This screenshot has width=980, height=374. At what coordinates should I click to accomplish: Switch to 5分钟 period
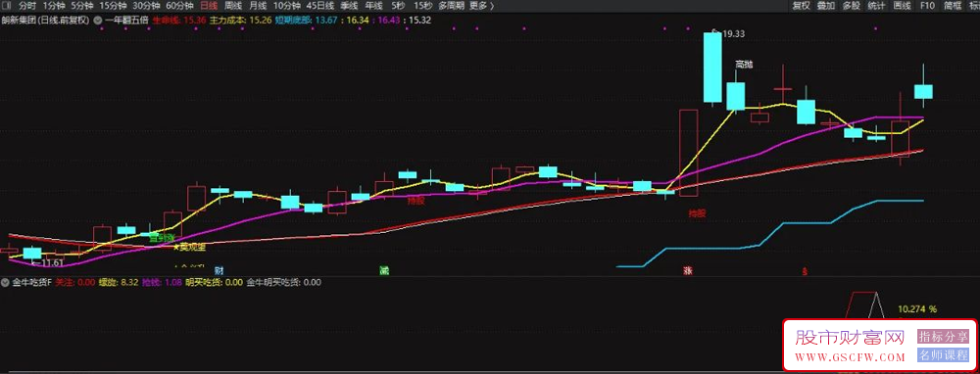click(x=81, y=6)
